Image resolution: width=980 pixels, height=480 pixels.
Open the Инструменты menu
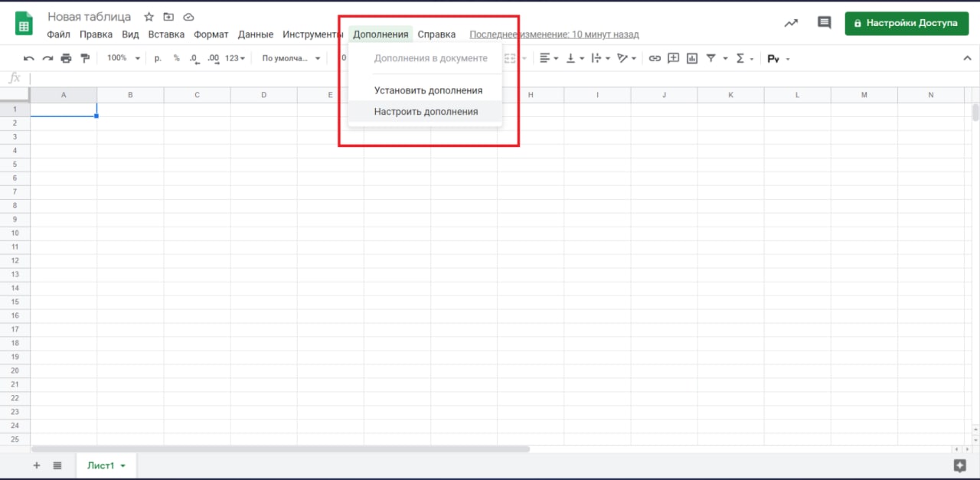pos(313,34)
